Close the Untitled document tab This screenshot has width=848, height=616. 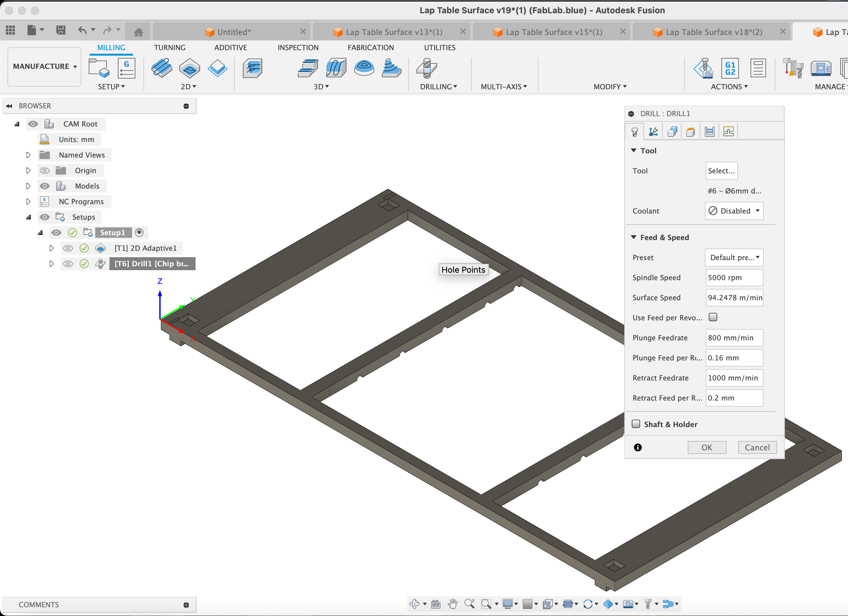(x=303, y=32)
